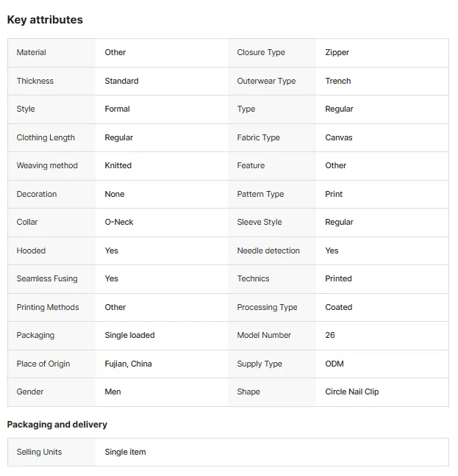Select the Canvas fabric type value

339,137
